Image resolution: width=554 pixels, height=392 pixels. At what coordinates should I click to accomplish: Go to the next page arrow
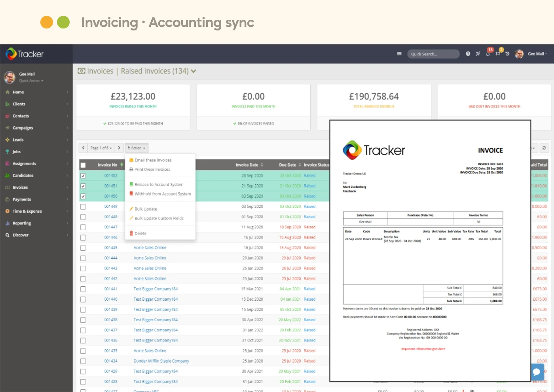click(x=119, y=148)
